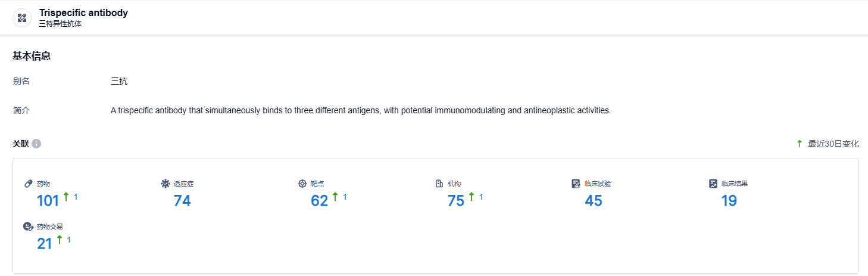This screenshot has width=868, height=276.
Task: Open the 74 indications count
Action: (x=182, y=201)
